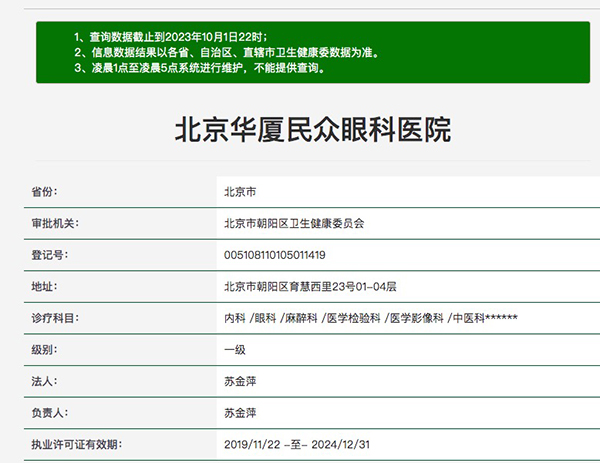Image resolution: width=600 pixels, height=463 pixels.
Task: Click the 地址 label
Action: pos(44,287)
